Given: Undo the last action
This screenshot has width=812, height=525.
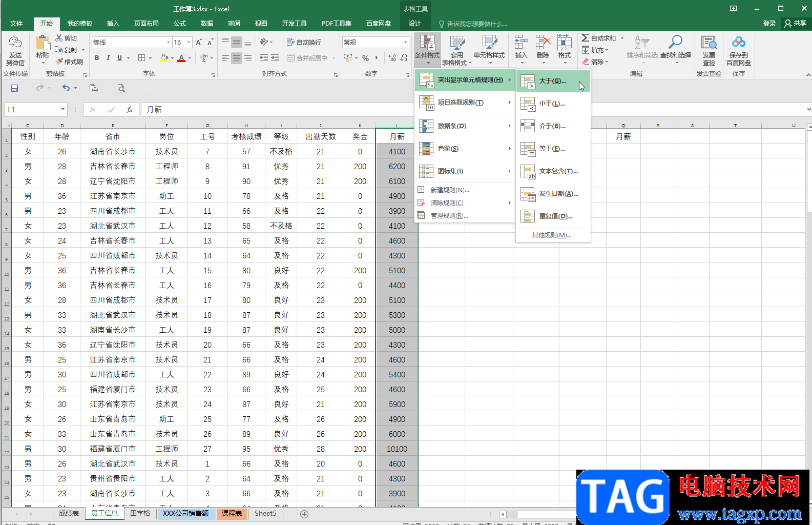Looking at the screenshot, I should coord(66,88).
